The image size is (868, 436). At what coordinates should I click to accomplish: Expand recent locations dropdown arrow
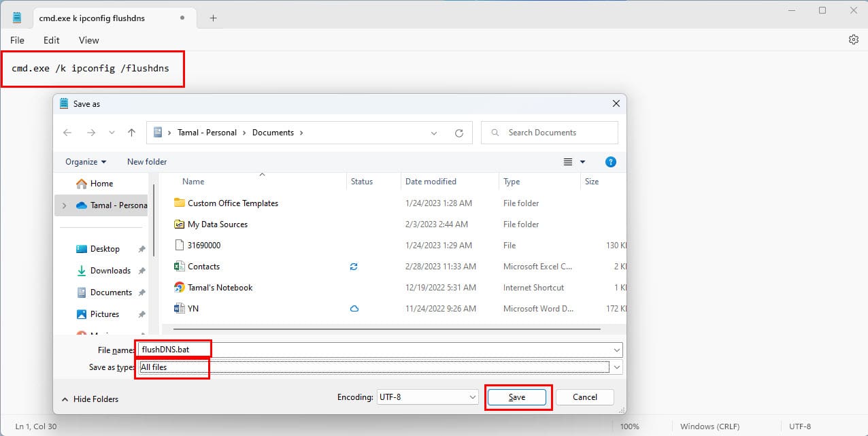pos(112,133)
